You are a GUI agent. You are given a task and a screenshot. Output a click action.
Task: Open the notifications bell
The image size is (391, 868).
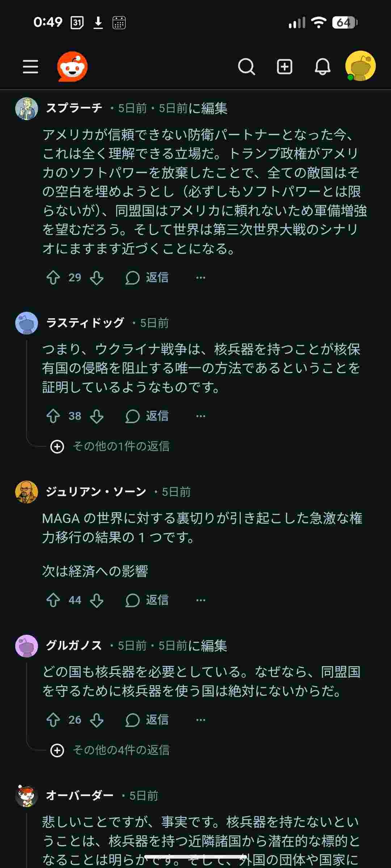click(x=322, y=67)
